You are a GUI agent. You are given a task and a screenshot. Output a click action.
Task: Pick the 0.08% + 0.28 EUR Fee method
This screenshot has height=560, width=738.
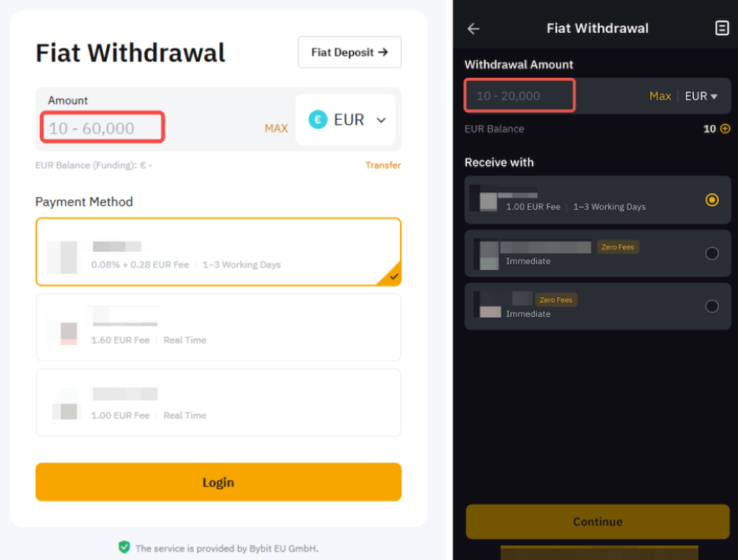pyautogui.click(x=218, y=253)
